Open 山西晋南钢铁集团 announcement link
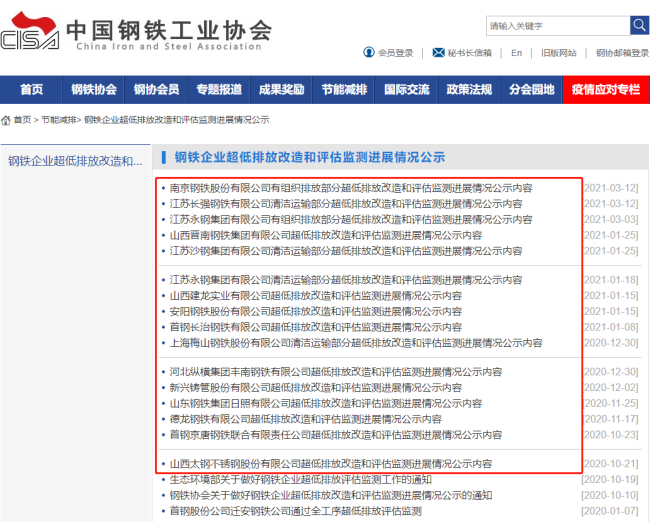The height and width of the screenshot is (522, 650). (x=326, y=236)
